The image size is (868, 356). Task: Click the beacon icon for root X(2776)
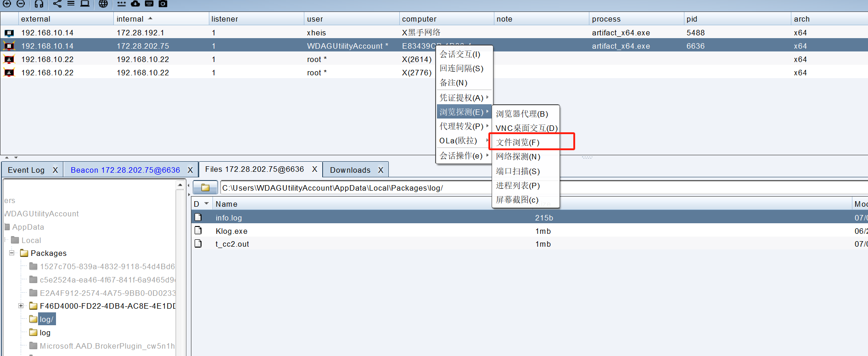pos(9,73)
